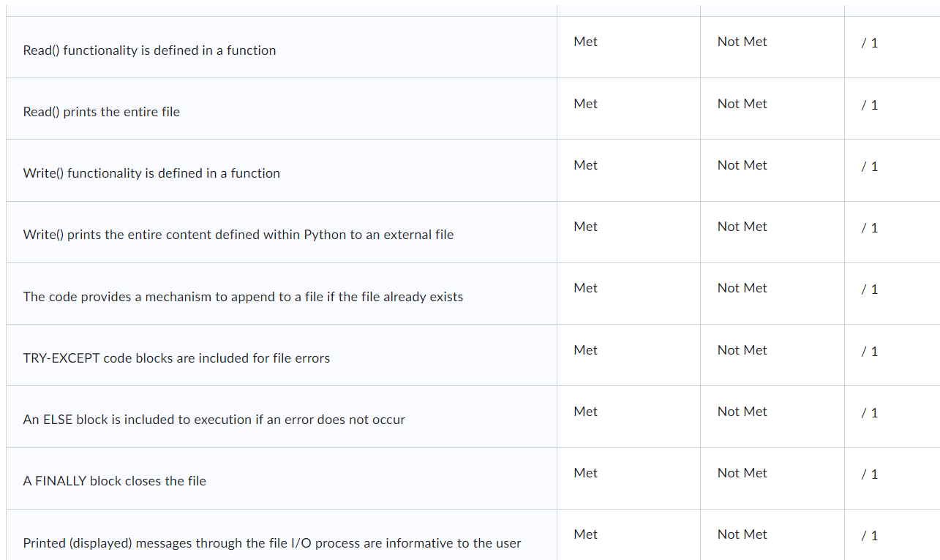Choose Met for informative printed messages criterion
Image resolution: width=940 pixels, height=560 pixels.
point(585,534)
